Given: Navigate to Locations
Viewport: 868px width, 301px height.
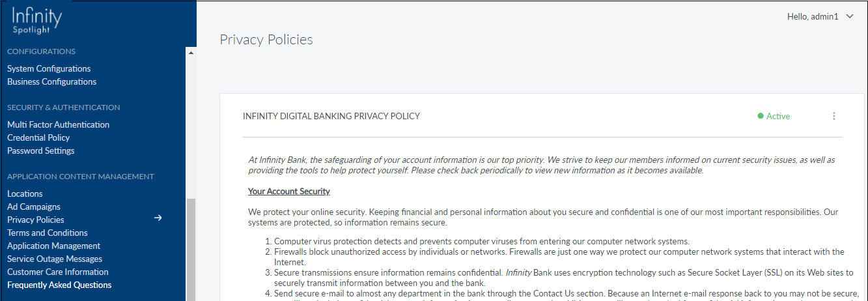Looking at the screenshot, I should (25, 193).
